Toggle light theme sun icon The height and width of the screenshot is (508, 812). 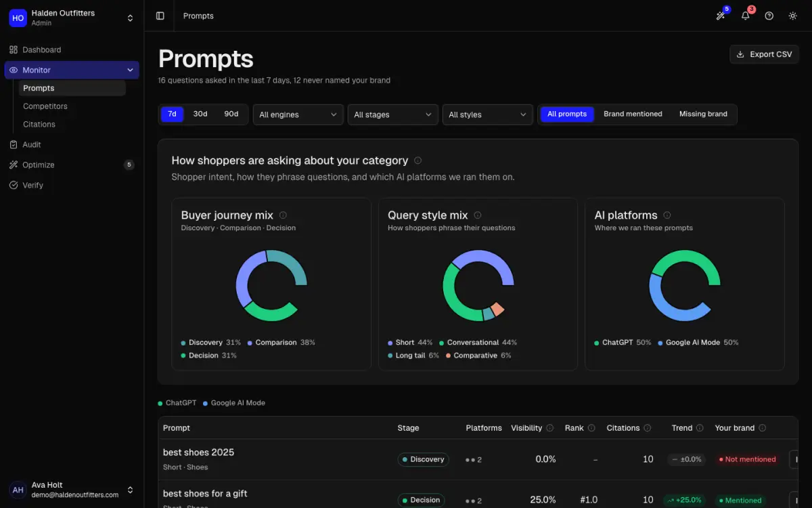coord(793,16)
